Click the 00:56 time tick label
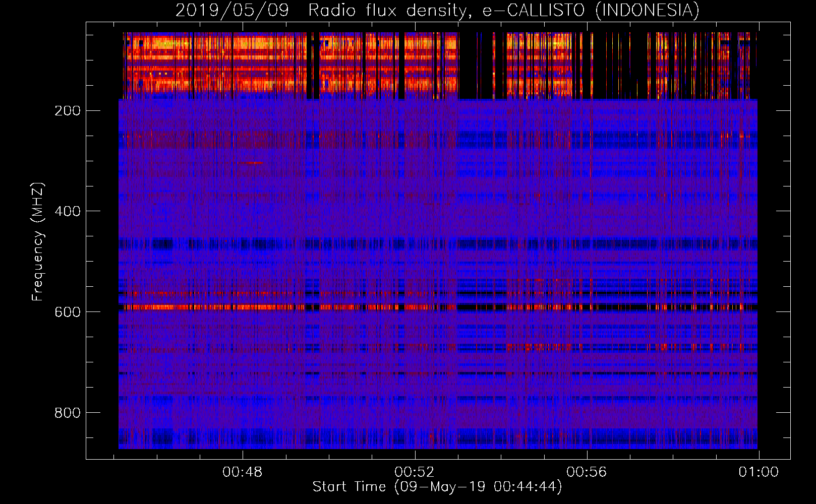816x504 pixels. pos(587,472)
